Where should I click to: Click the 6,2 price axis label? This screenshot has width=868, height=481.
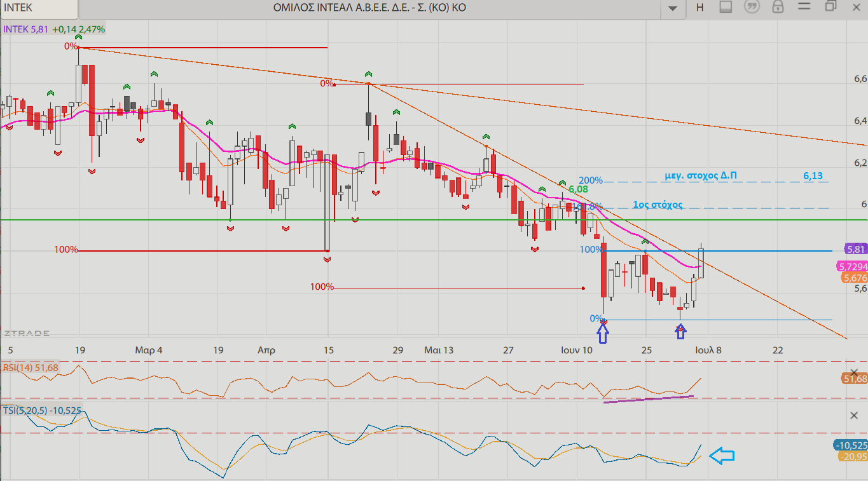pos(860,163)
